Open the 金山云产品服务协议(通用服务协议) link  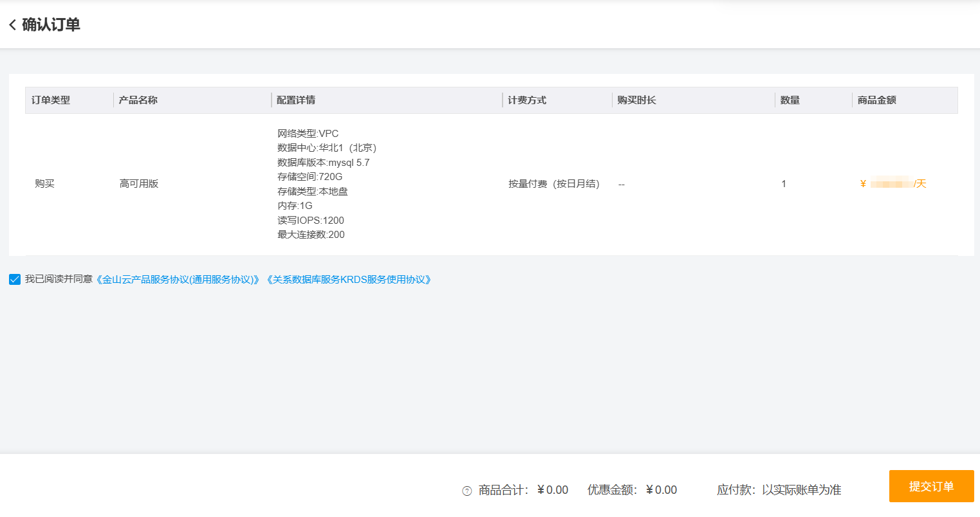click(178, 280)
